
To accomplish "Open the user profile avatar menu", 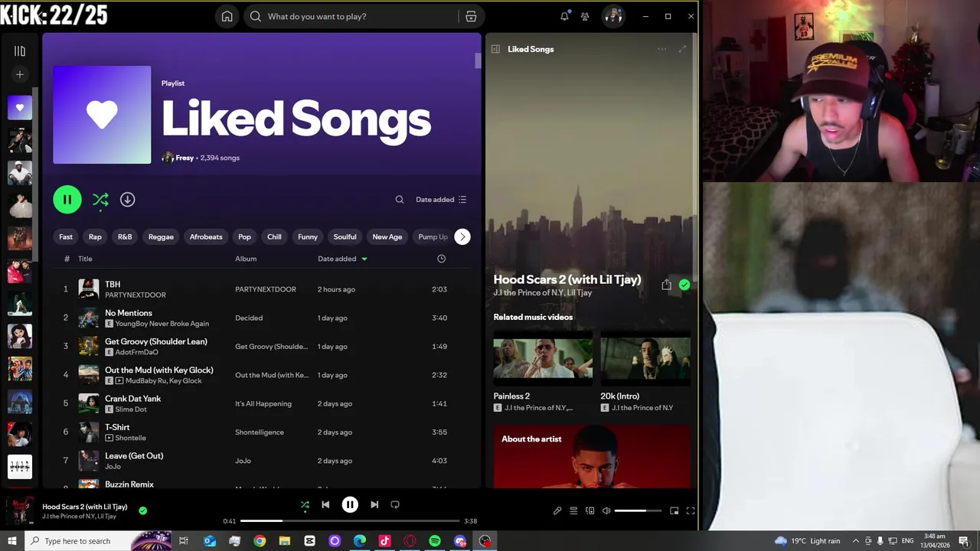I will pos(613,16).
